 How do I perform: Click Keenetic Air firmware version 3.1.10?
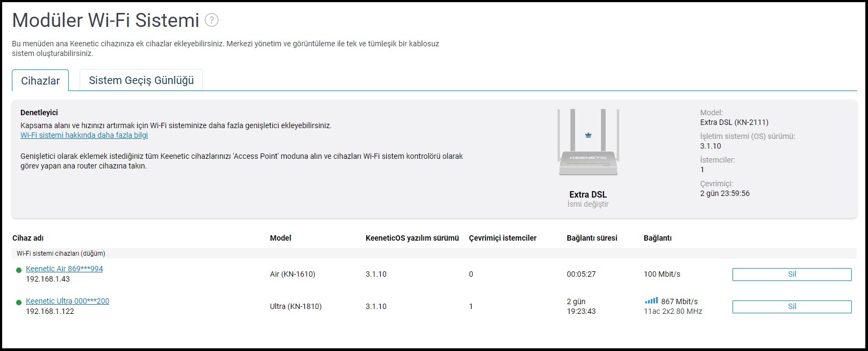pos(376,274)
